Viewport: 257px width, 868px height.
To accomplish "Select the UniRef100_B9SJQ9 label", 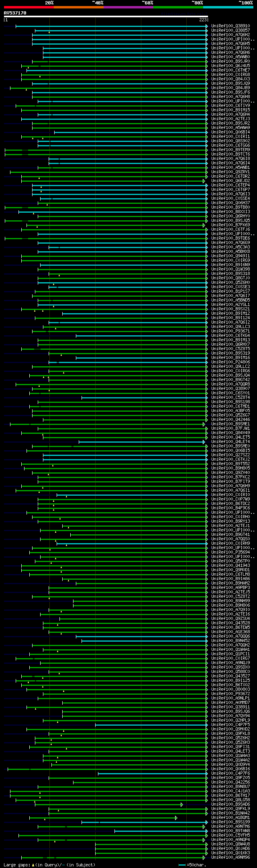I will (230, 84).
